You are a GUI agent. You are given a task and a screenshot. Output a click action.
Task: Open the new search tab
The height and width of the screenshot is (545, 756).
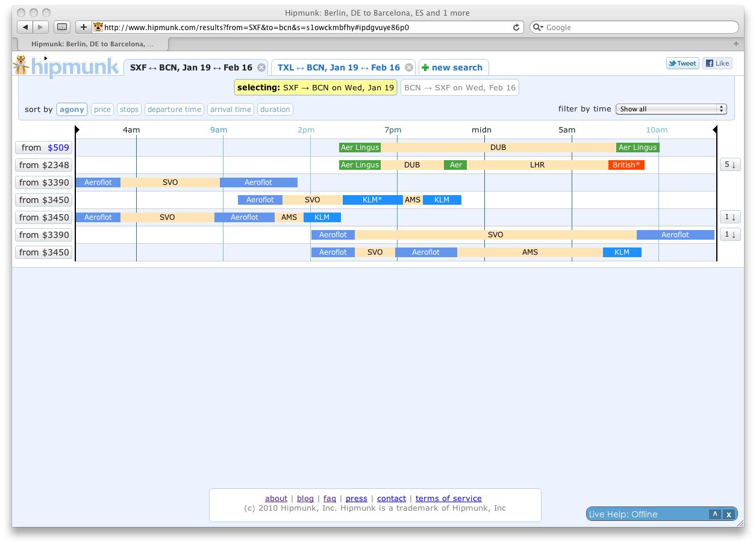[453, 67]
